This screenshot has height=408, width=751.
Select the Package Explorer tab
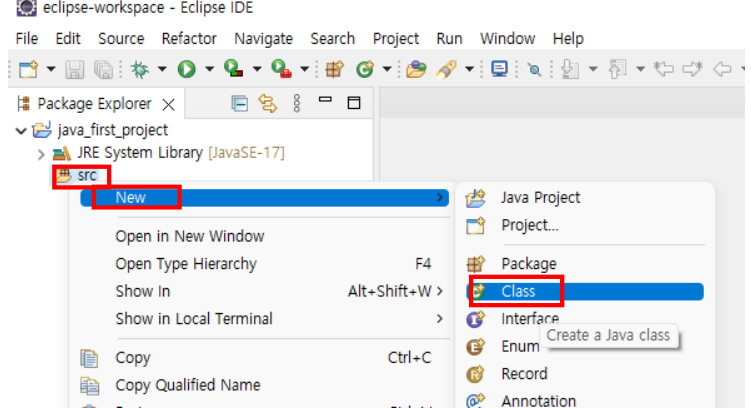[x=94, y=103]
